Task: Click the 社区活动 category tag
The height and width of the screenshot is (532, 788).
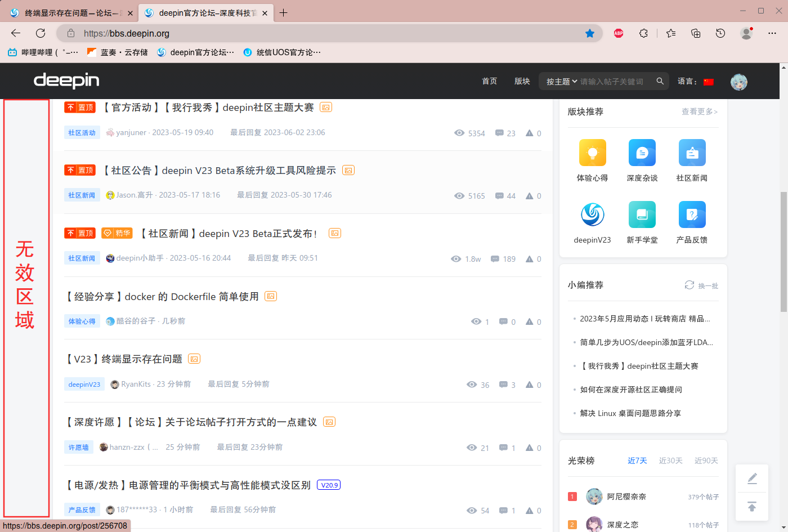Action: tap(82, 133)
